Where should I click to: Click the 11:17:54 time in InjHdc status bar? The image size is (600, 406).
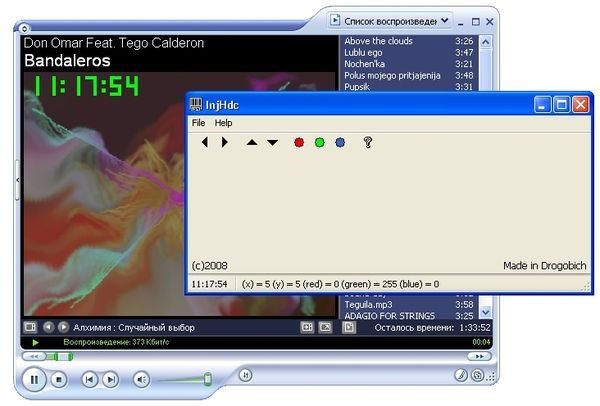pos(209,284)
